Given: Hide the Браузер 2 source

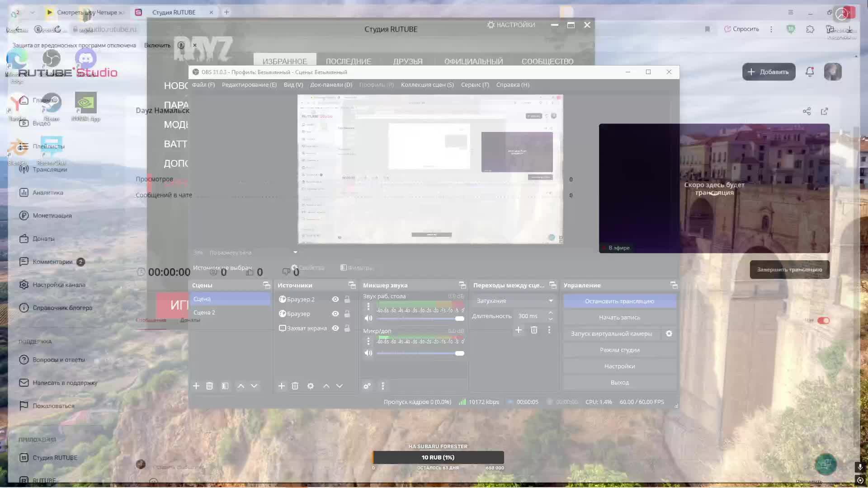Looking at the screenshot, I should [335, 299].
